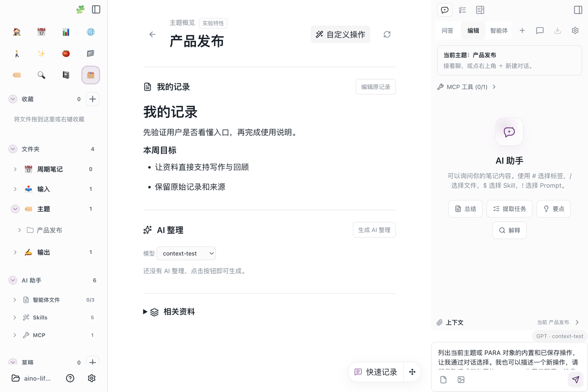This screenshot has height=392, width=588.
Task: Open the magnifying glass search icon
Action: pos(41,75)
